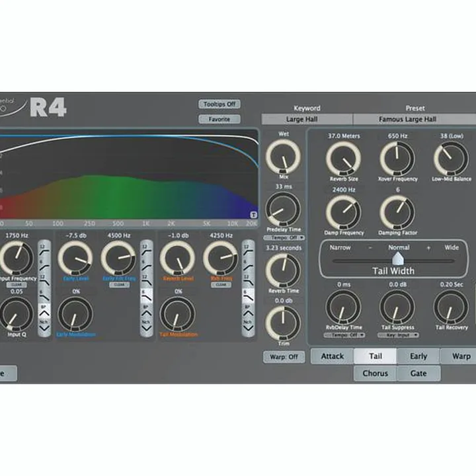
Task: Open the Preset list showing Famous Large Hall
Action: pyautogui.click(x=415, y=119)
